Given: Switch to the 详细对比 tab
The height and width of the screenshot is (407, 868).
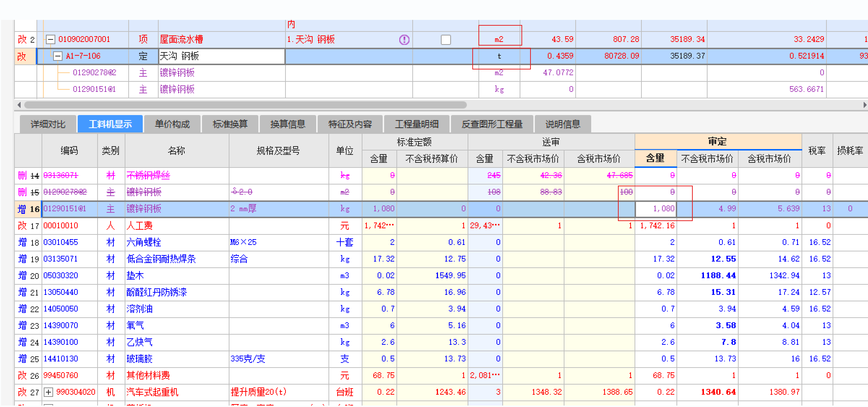Looking at the screenshot, I should pos(48,124).
